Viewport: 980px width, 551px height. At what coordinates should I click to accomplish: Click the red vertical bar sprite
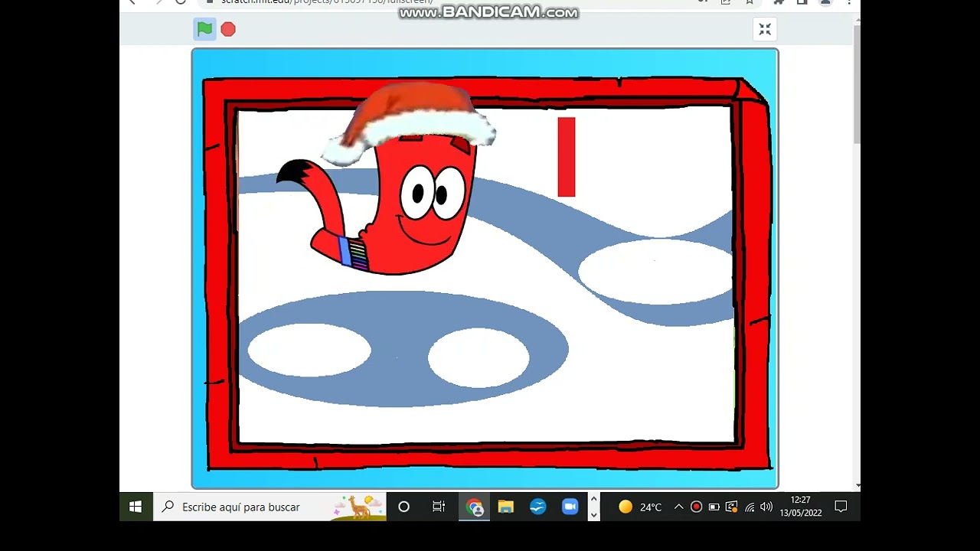[567, 157]
